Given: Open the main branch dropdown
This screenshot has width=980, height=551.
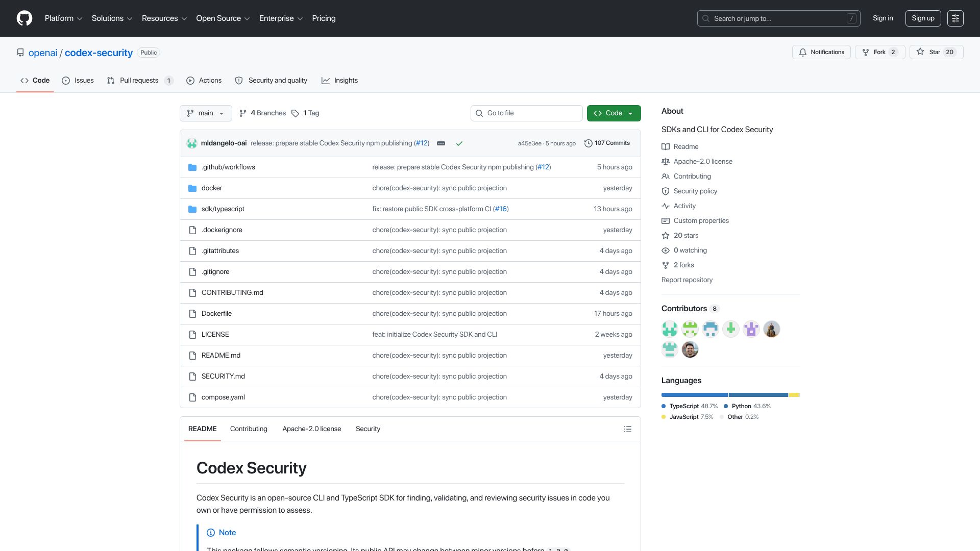Looking at the screenshot, I should (206, 113).
